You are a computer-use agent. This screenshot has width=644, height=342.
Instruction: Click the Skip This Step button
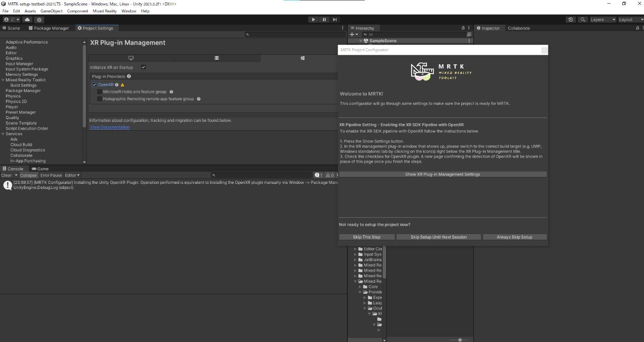click(x=367, y=237)
